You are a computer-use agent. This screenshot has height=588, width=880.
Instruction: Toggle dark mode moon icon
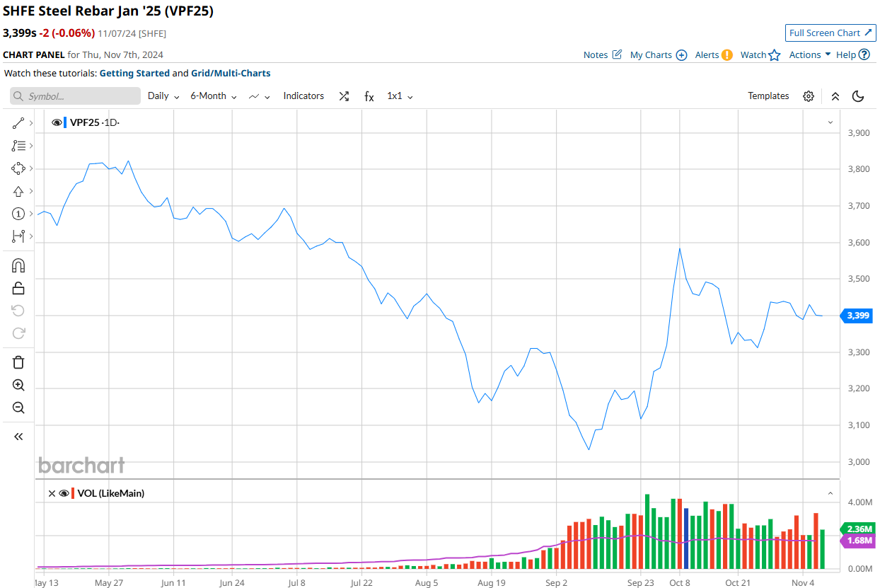click(x=858, y=96)
